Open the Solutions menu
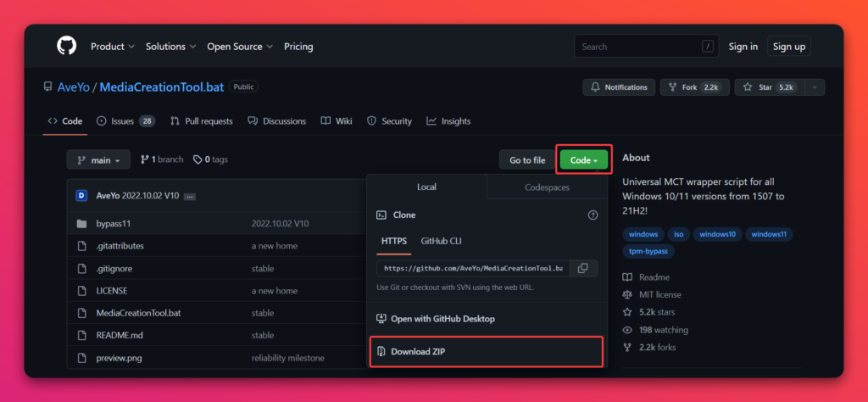This screenshot has height=402, width=868. 170,47
